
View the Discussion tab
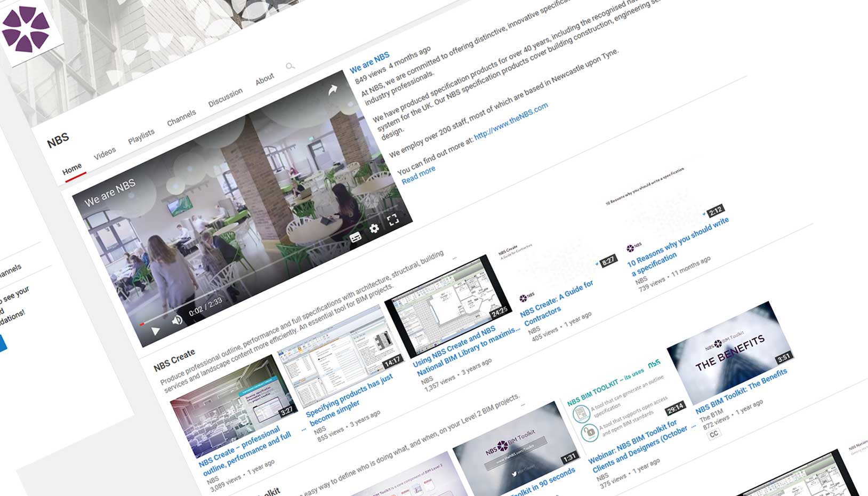point(225,98)
